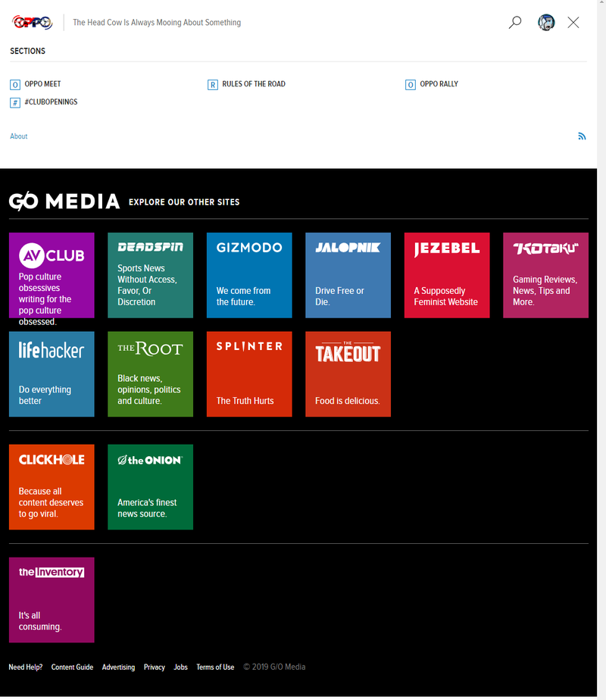
Task: Visit The Takeout site tile
Action: 348,374
